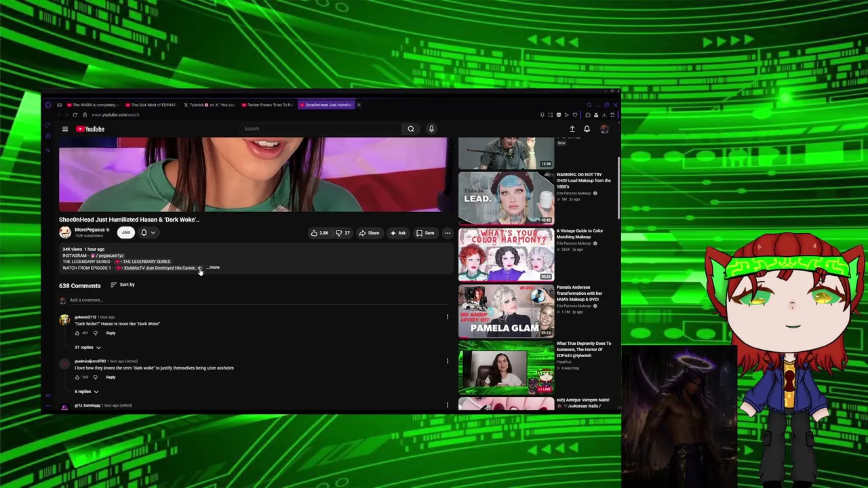The image size is (868, 488).
Task: Open a new browser tab
Action: pos(359,105)
